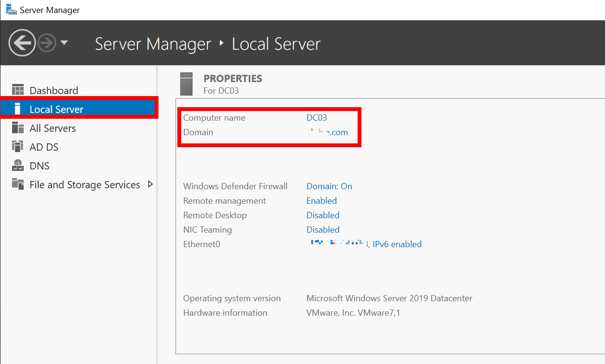
Task: Click the 'Windows Defender Firewall' label
Action: (x=235, y=186)
